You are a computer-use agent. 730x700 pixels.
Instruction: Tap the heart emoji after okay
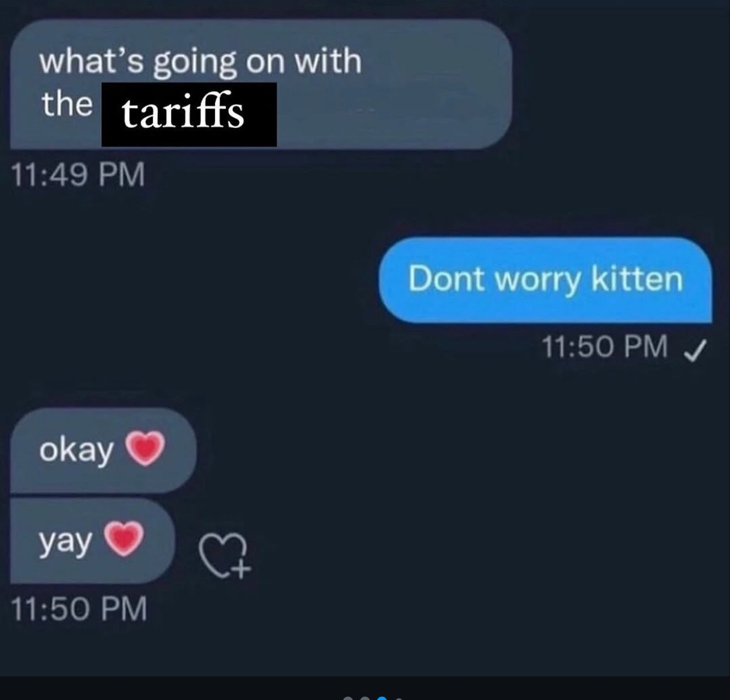tap(145, 448)
